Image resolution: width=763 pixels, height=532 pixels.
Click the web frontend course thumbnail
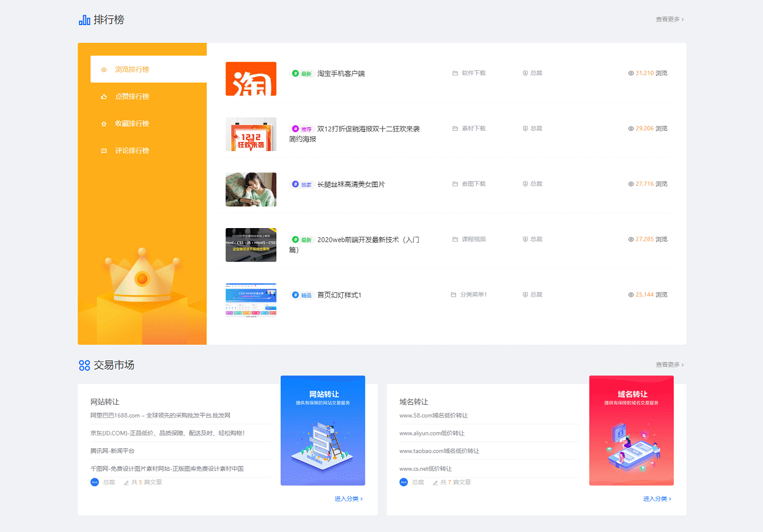point(251,245)
